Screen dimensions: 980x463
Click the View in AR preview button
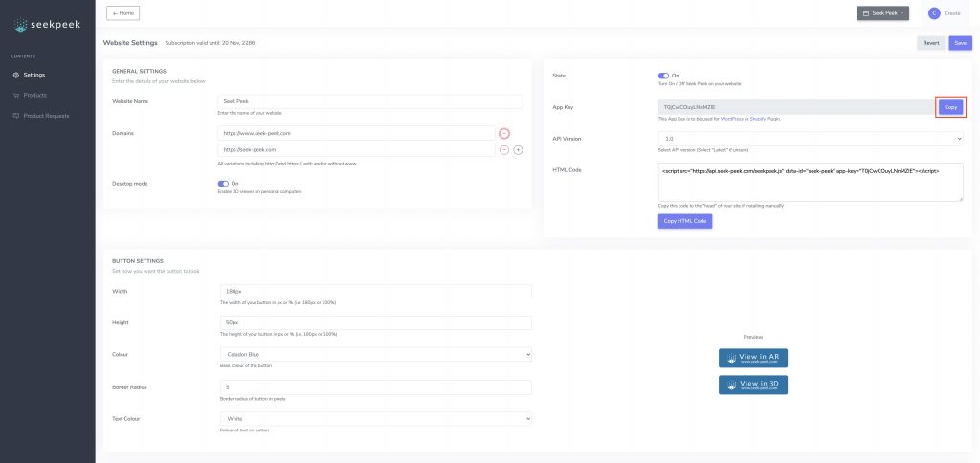(753, 358)
